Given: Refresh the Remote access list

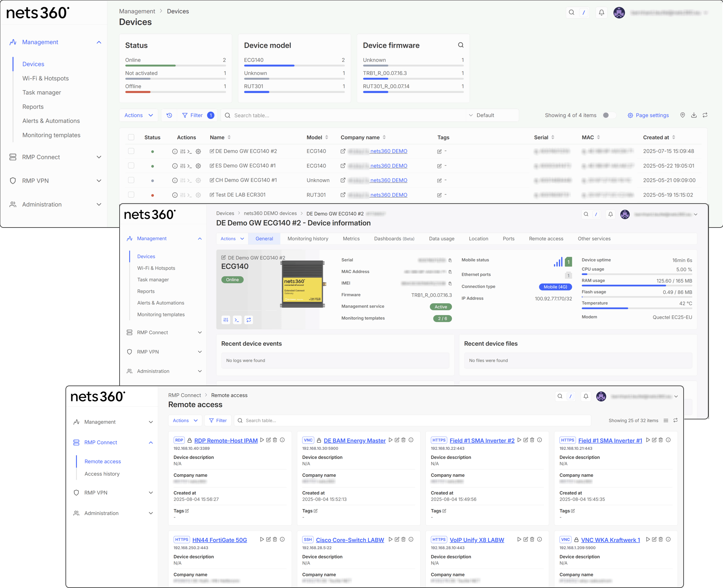Looking at the screenshot, I should [x=675, y=420].
